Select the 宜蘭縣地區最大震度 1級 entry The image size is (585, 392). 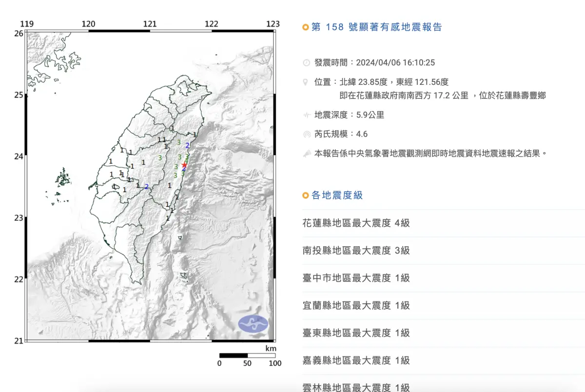click(355, 305)
